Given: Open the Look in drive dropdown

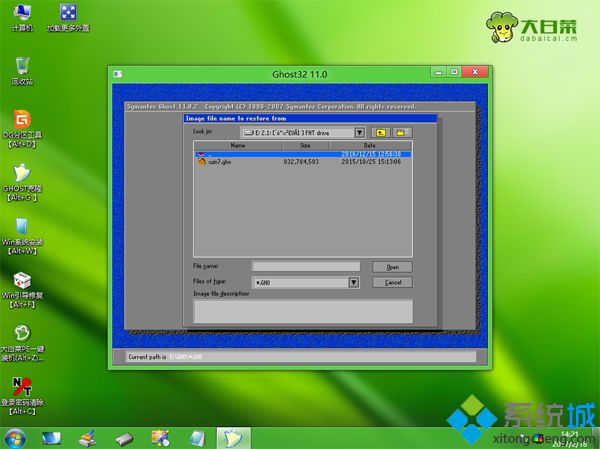Looking at the screenshot, I should click(359, 132).
